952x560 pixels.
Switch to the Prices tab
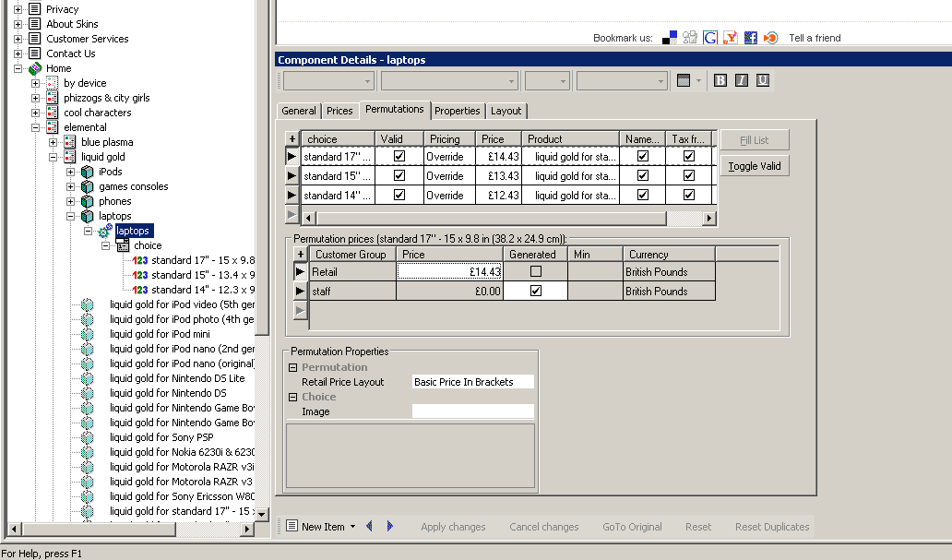pyautogui.click(x=339, y=111)
